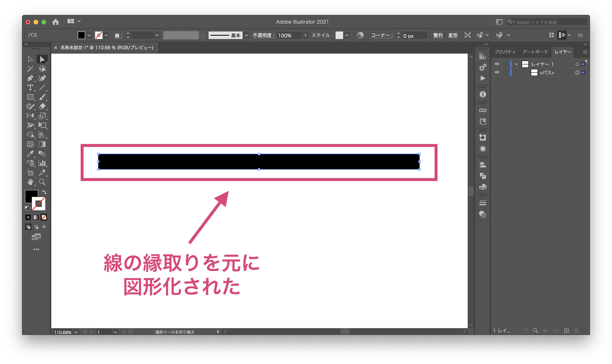Open the artboard number dropdown
The image size is (612, 364).
point(115,332)
